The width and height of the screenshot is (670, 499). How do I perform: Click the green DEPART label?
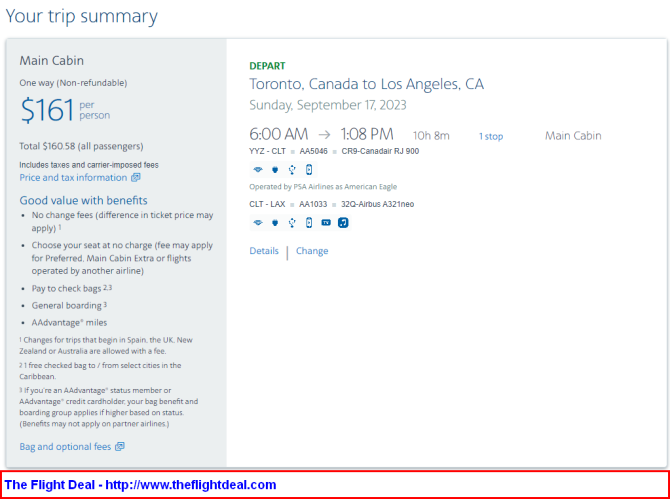point(267,66)
